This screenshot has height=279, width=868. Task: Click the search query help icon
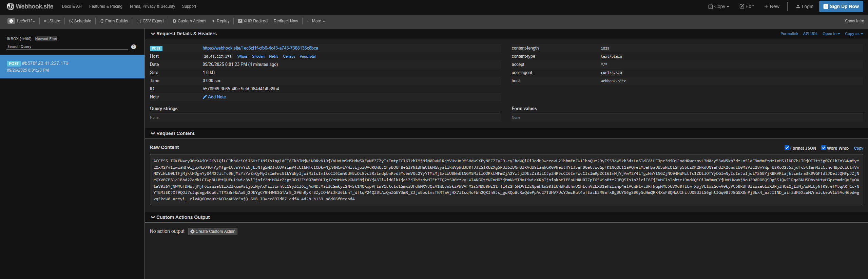[134, 47]
